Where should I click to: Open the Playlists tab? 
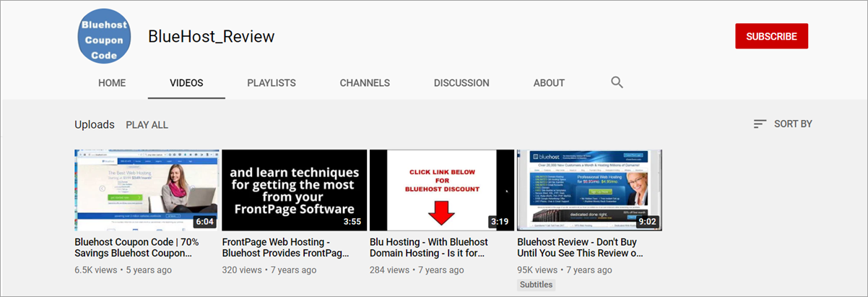point(272,83)
